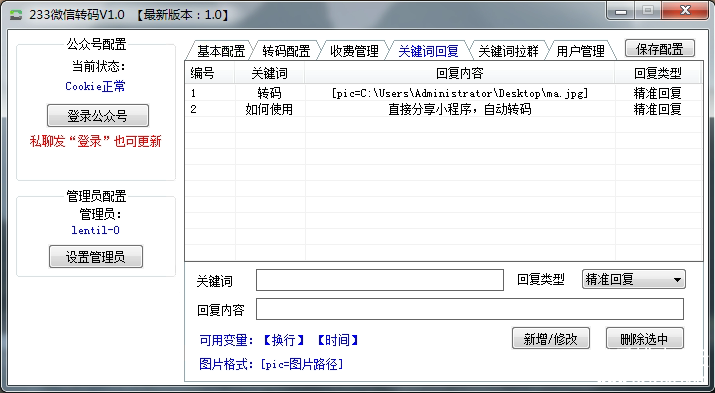Click the 删除选中 button
Screen dimensions: 715x393
645,338
